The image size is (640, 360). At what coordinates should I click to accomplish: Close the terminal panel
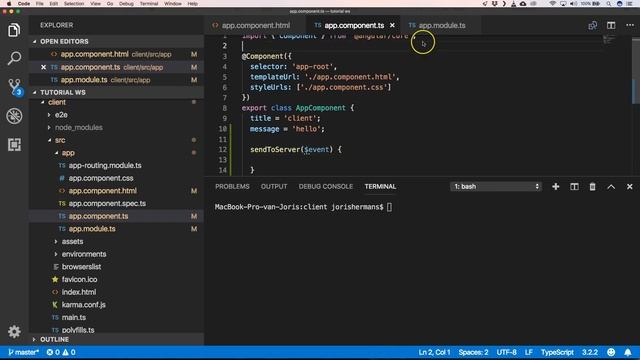(x=629, y=187)
